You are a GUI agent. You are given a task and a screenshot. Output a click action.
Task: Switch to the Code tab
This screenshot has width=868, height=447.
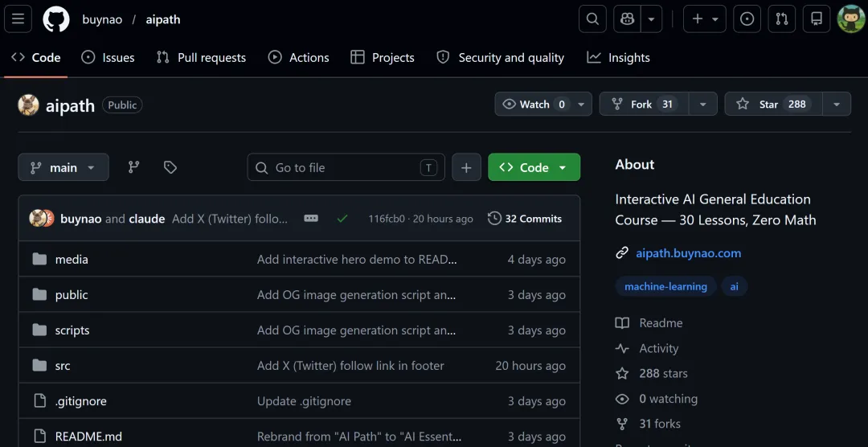click(36, 58)
